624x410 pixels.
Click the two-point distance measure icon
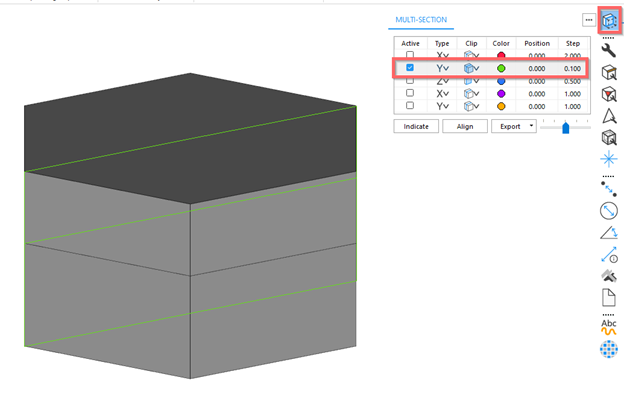tap(608, 187)
